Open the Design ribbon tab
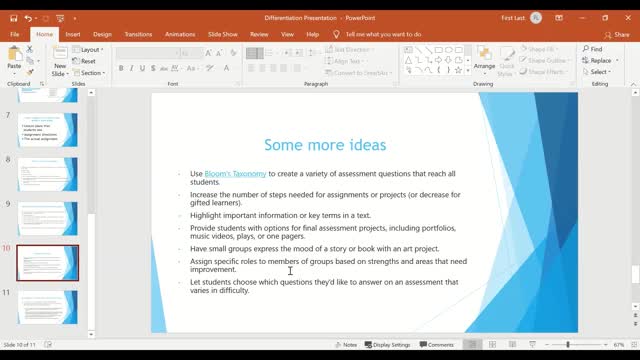 click(x=102, y=34)
